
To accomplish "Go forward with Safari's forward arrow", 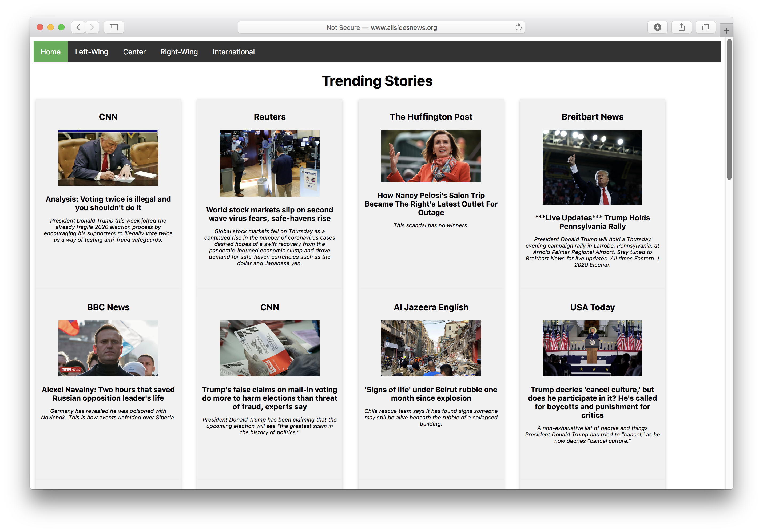I will click(x=92, y=27).
